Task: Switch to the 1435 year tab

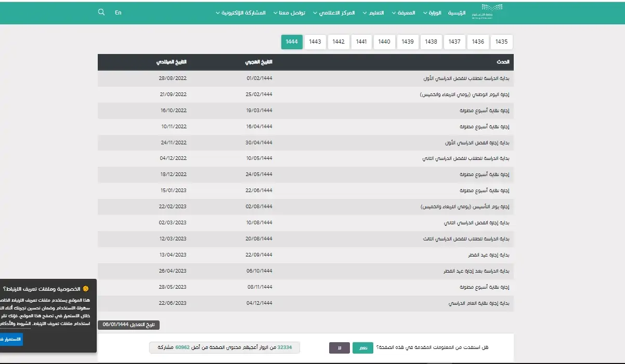Action: point(502,42)
